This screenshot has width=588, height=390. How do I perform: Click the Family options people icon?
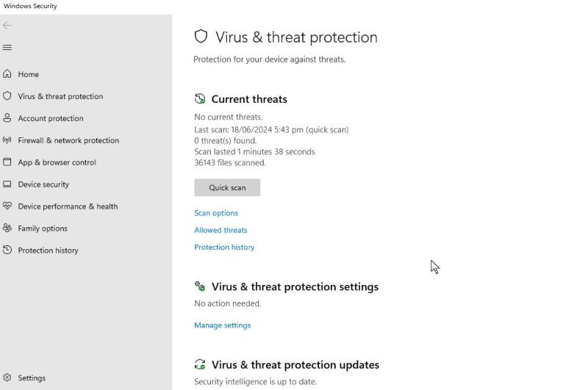(x=7, y=228)
